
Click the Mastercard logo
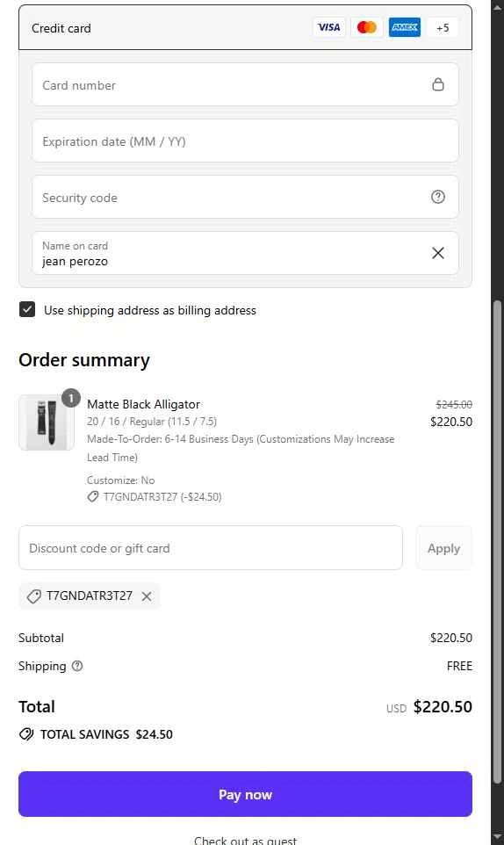pyautogui.click(x=367, y=27)
